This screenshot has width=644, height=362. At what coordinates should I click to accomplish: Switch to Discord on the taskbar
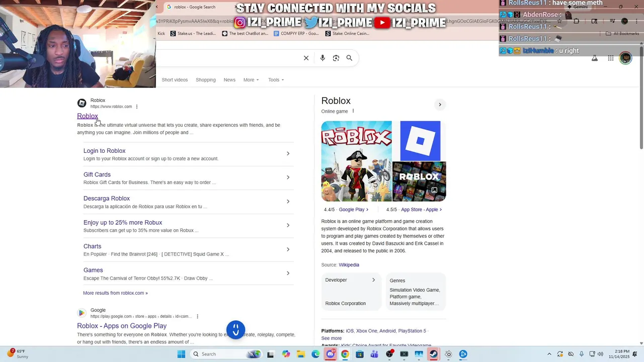(x=330, y=354)
